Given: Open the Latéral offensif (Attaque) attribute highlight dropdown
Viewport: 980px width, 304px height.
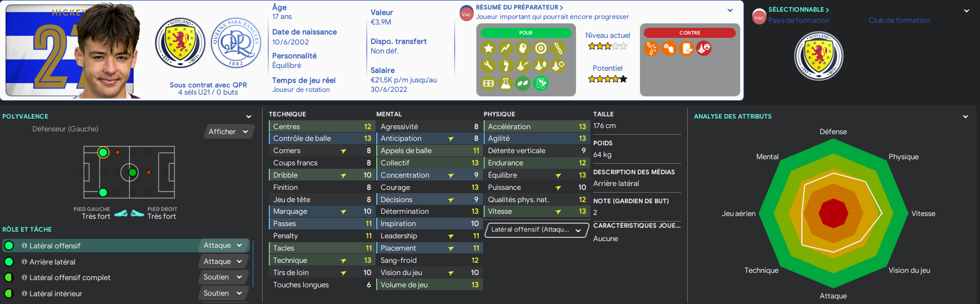Looking at the screenshot, I should pyautogui.click(x=536, y=229).
